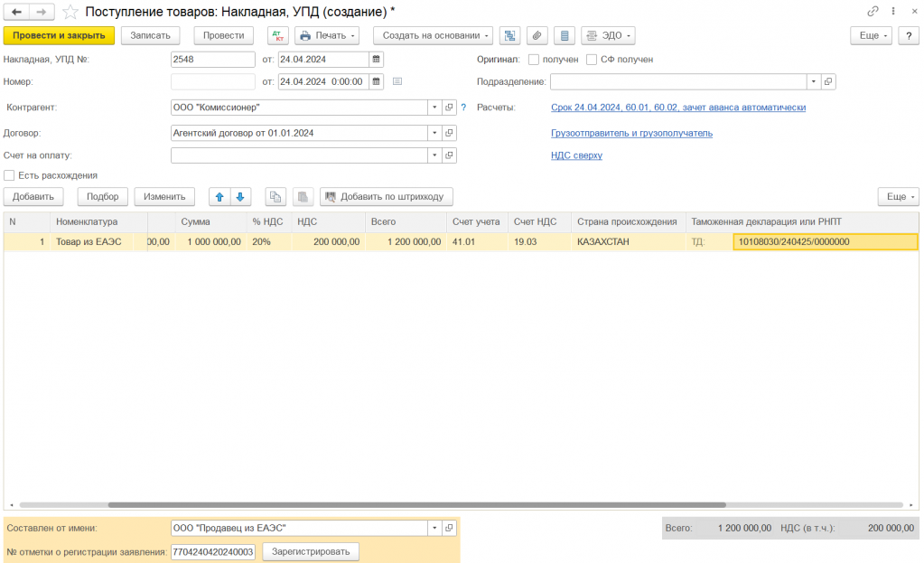Open the document structure icon
The image size is (924, 563).
tap(509, 35)
